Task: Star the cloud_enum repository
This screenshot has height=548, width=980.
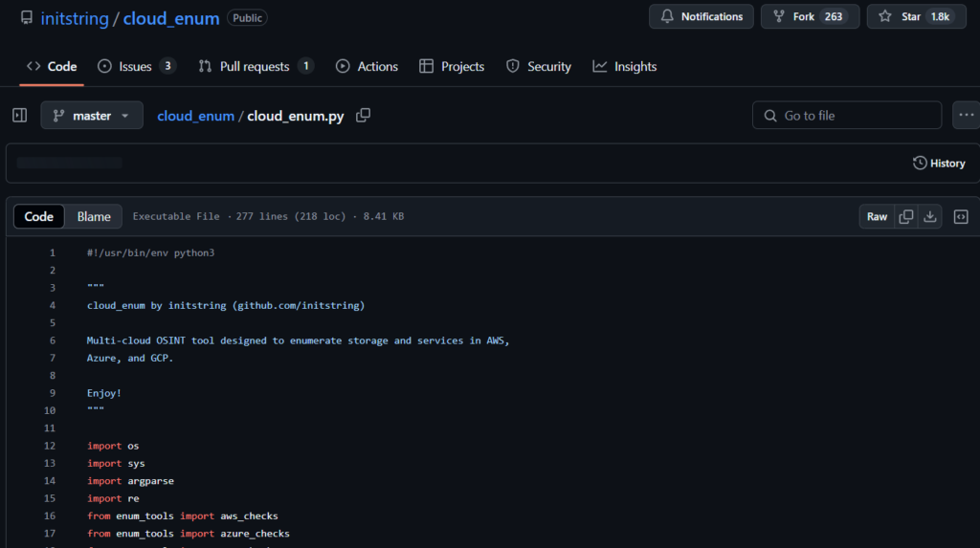Action: coord(916,17)
